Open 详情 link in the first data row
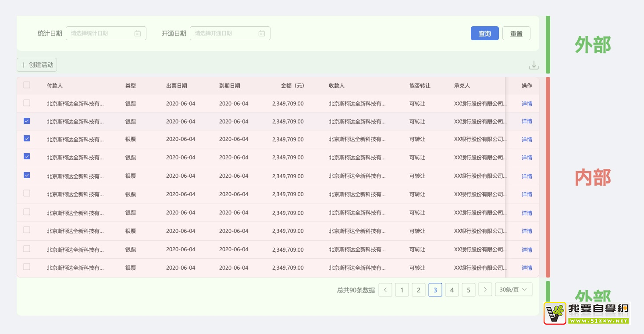644x334 pixels. coord(527,104)
